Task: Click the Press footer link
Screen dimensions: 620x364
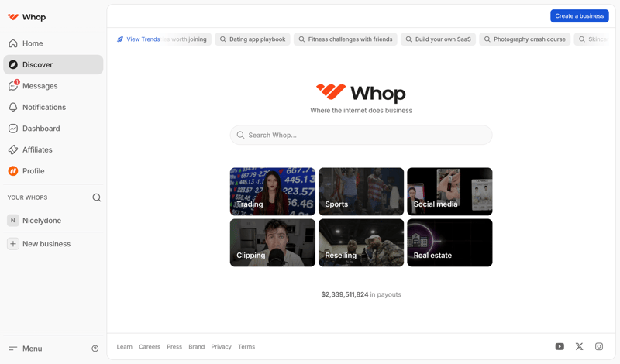Action: [174, 347]
